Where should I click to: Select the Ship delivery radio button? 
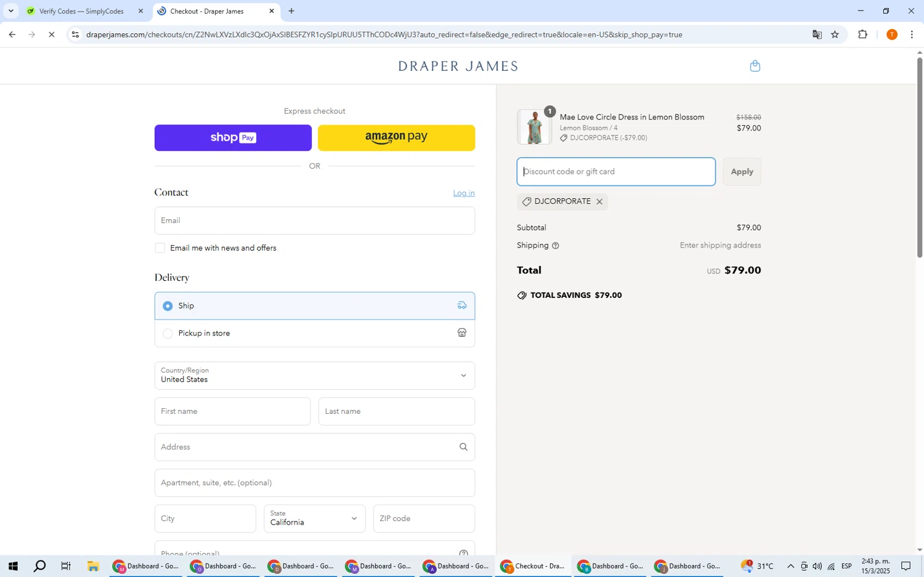[168, 306]
